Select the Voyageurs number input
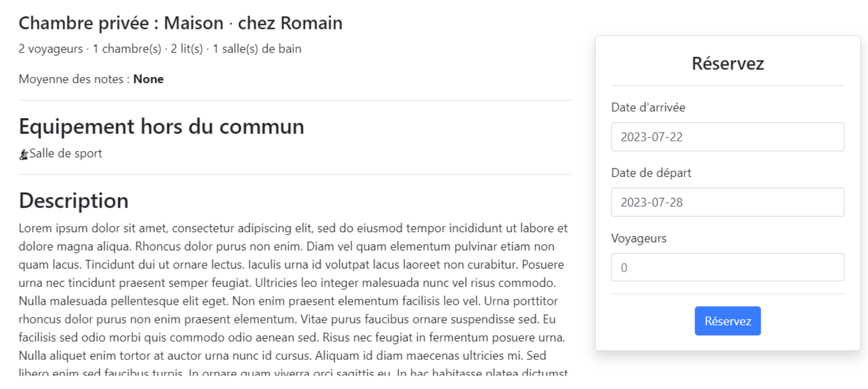 (727, 267)
